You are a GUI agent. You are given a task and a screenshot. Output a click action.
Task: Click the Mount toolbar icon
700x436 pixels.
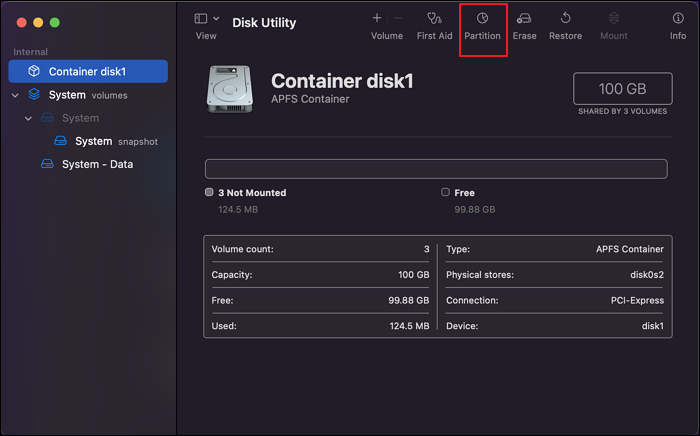(614, 19)
